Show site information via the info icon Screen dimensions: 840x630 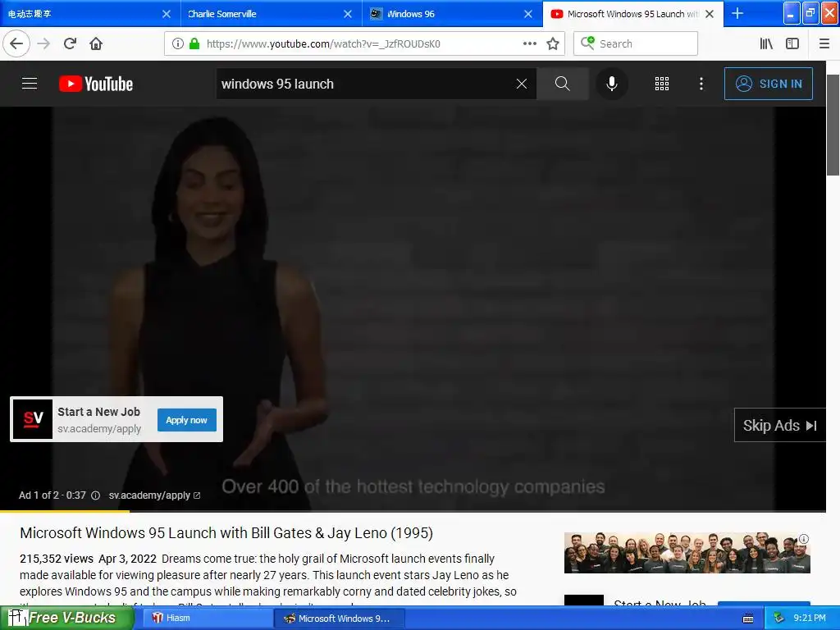tap(178, 44)
